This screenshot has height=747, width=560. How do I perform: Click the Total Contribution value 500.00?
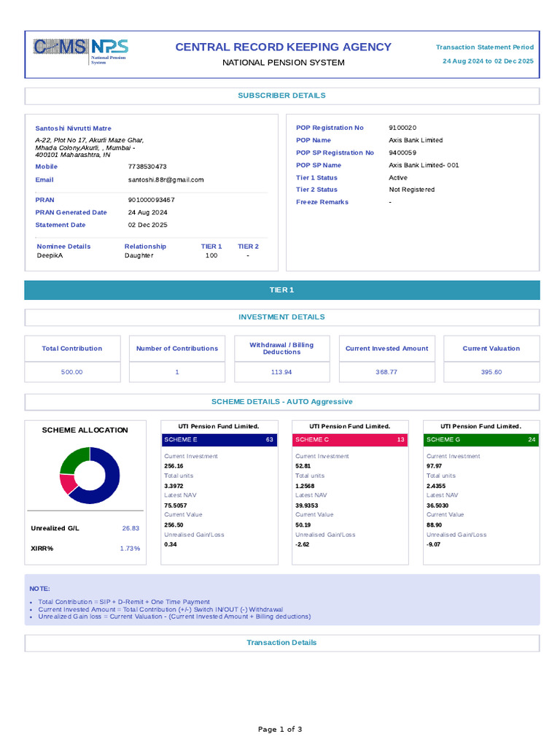[x=72, y=372]
